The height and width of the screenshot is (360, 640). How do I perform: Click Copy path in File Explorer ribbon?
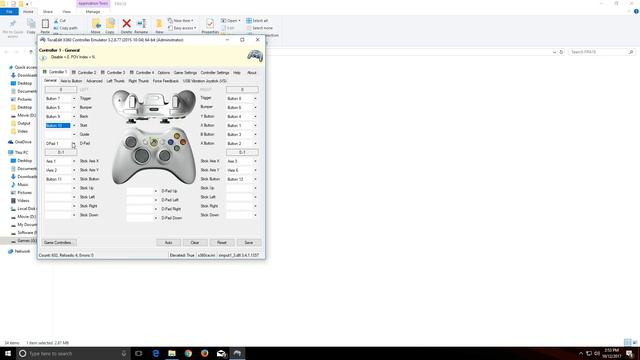(65, 28)
